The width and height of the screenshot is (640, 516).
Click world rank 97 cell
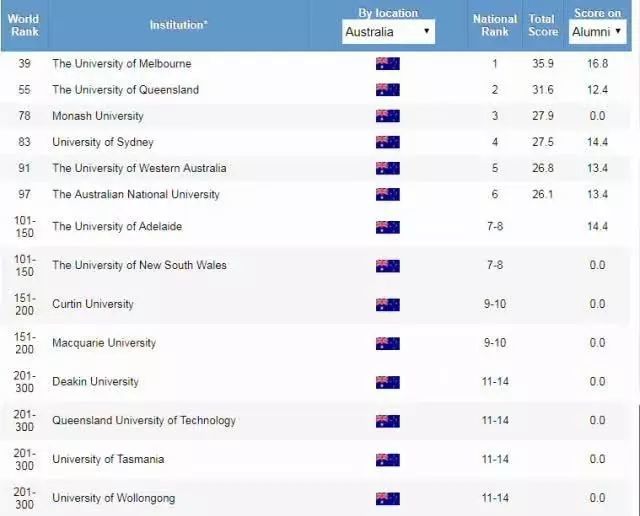24,194
